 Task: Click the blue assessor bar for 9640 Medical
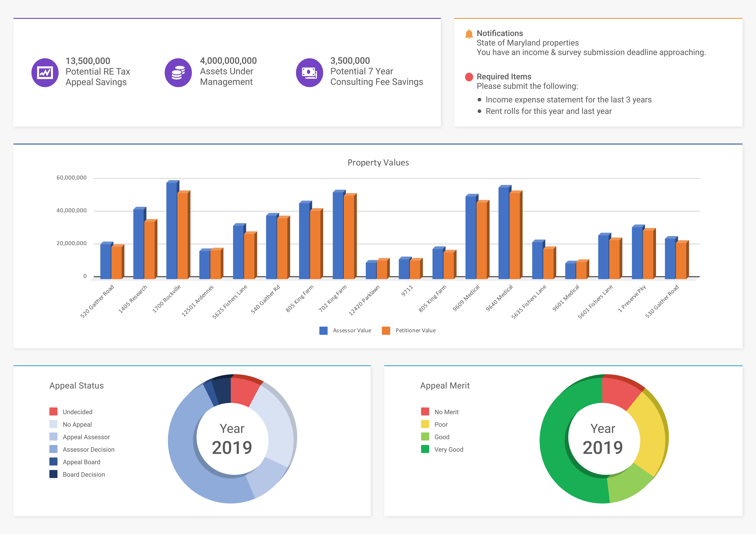(x=504, y=233)
